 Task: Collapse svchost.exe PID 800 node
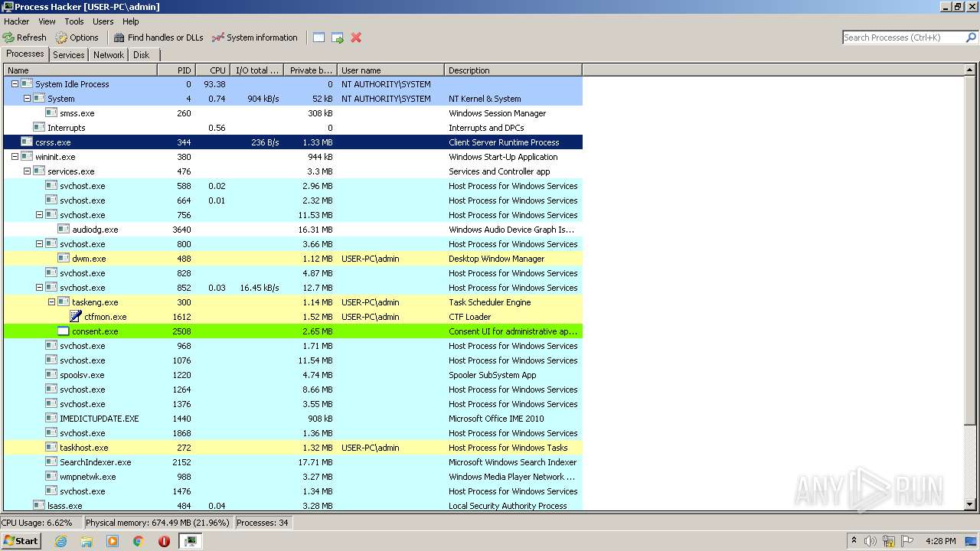pyautogui.click(x=39, y=244)
